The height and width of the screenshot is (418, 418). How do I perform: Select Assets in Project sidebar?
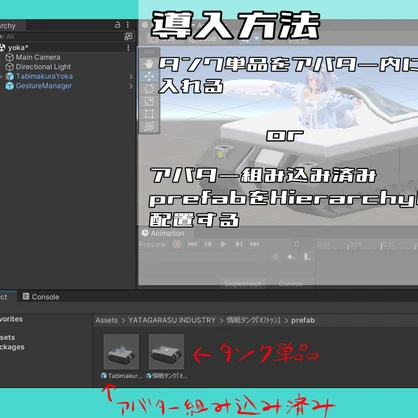pos(8,337)
